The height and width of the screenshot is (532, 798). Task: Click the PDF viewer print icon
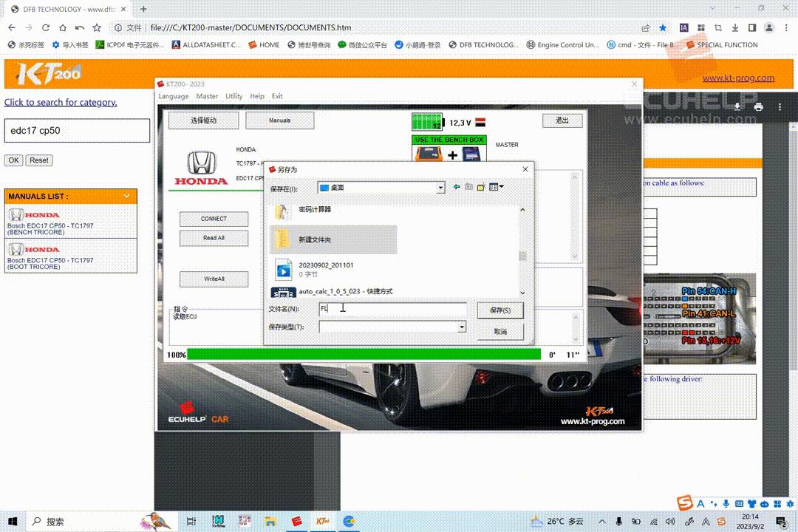coord(758,107)
